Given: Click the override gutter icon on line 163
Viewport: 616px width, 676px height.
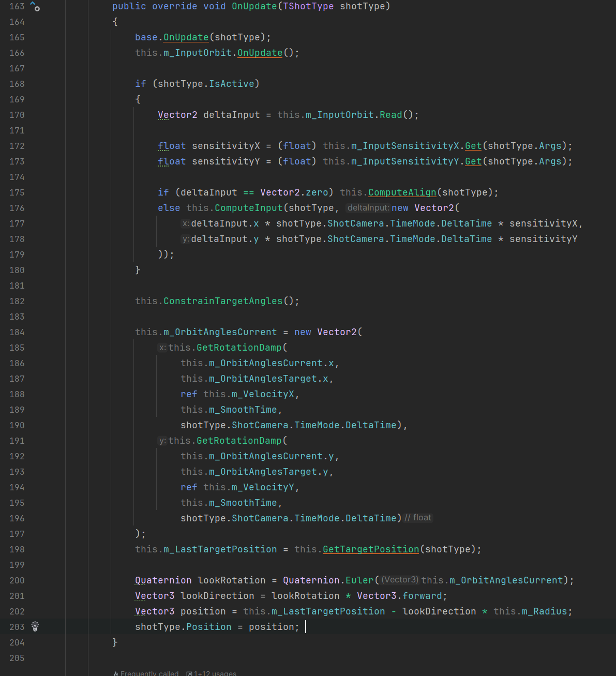Looking at the screenshot, I should pyautogui.click(x=35, y=6).
